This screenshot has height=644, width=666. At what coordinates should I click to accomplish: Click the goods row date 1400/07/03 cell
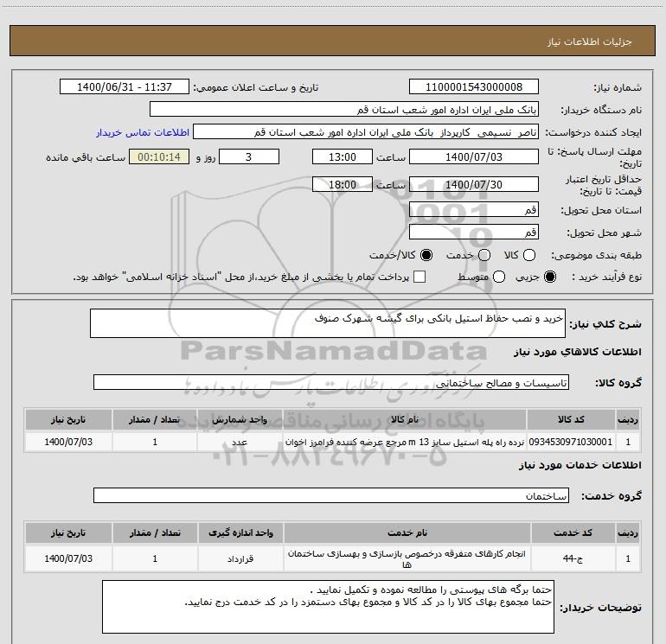coord(68,442)
